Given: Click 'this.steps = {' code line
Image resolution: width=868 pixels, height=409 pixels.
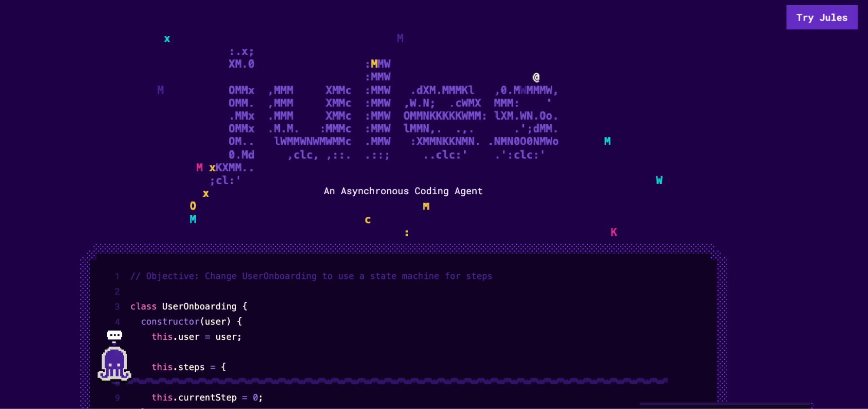Looking at the screenshot, I should [x=189, y=367].
